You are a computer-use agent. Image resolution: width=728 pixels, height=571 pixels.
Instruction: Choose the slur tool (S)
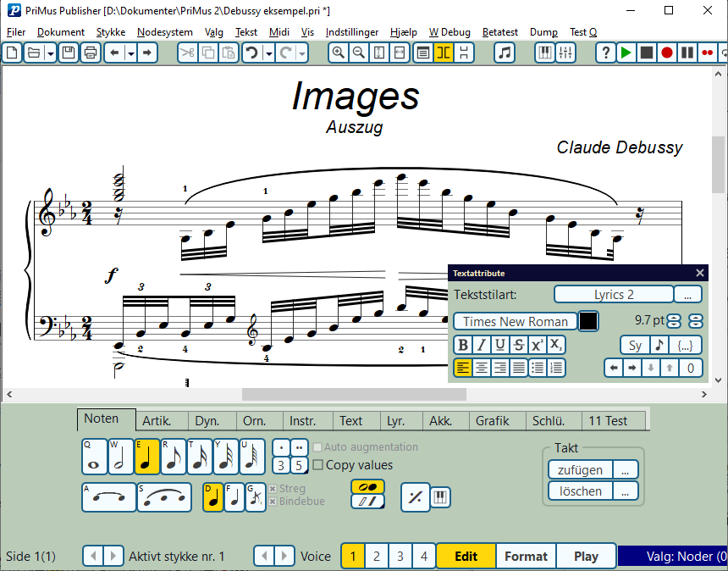tap(164, 497)
